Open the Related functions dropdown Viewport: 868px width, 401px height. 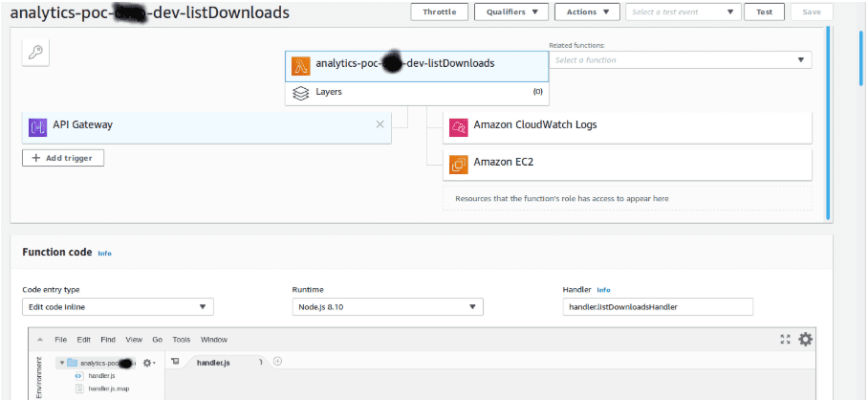pos(681,60)
